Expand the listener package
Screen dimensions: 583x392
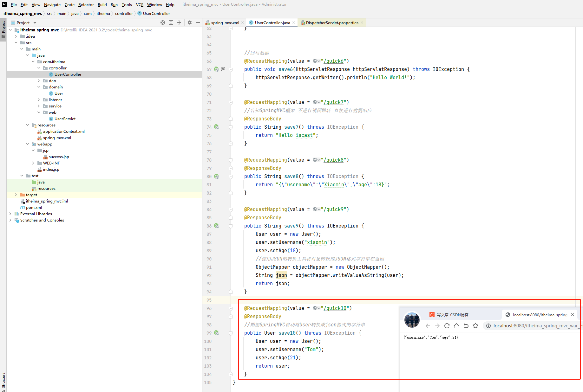click(39, 100)
